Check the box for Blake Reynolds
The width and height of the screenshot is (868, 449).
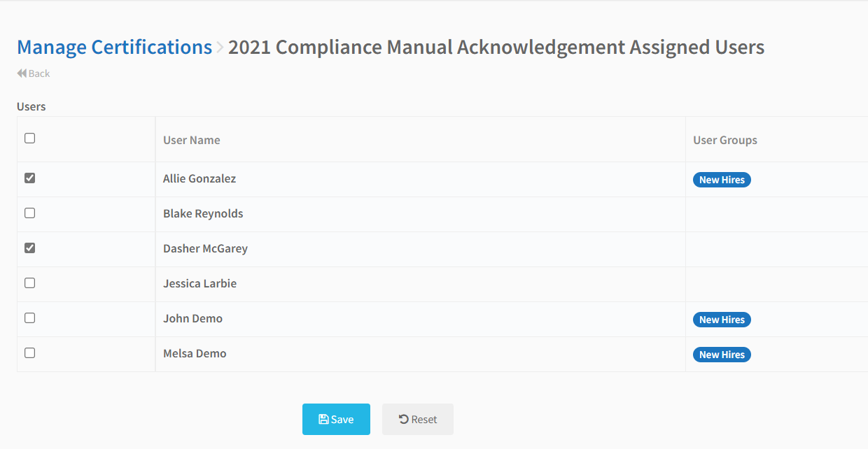(29, 213)
